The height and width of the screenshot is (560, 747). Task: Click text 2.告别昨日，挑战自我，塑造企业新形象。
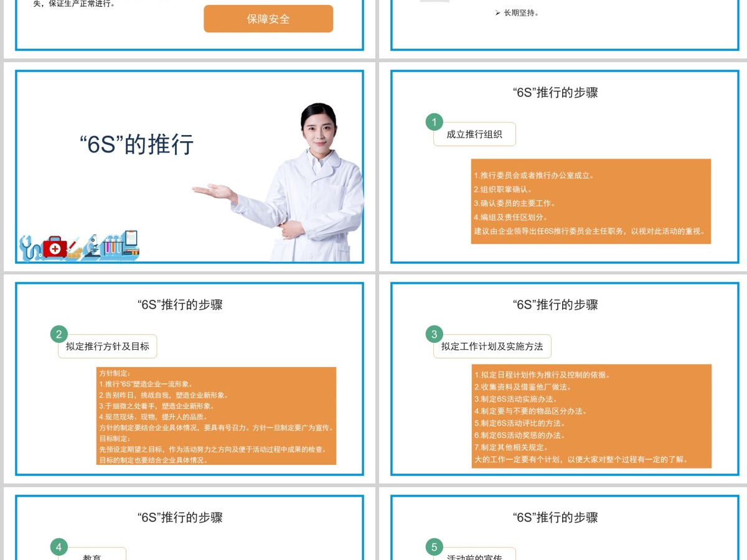(164, 395)
